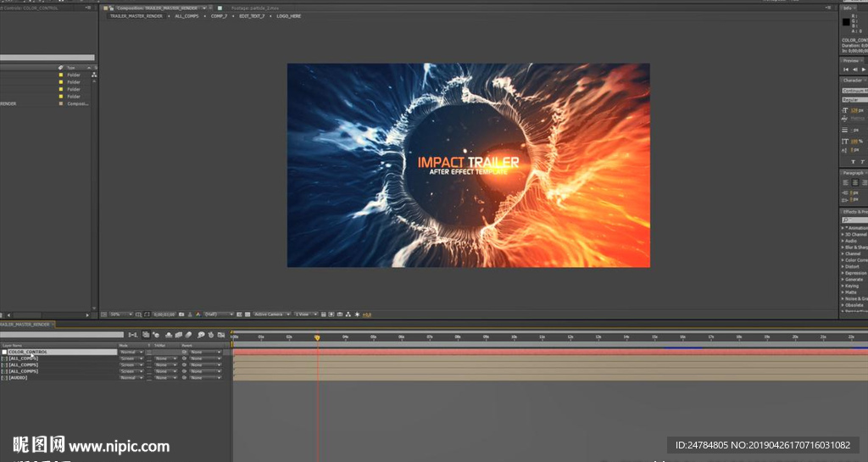Click the Composition label swatch in Project panel
868x462 pixels.
[x=61, y=103]
